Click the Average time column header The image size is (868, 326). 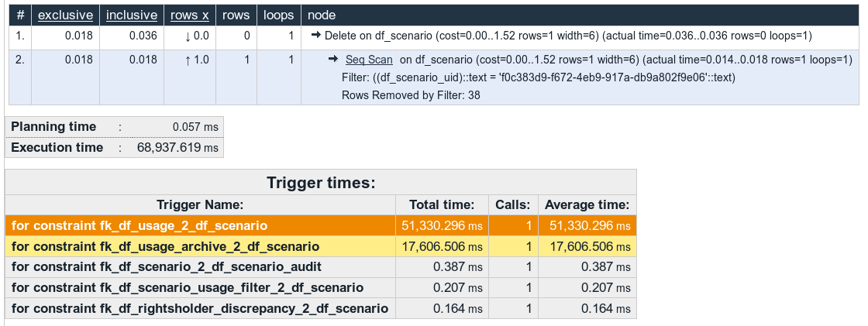(587, 204)
